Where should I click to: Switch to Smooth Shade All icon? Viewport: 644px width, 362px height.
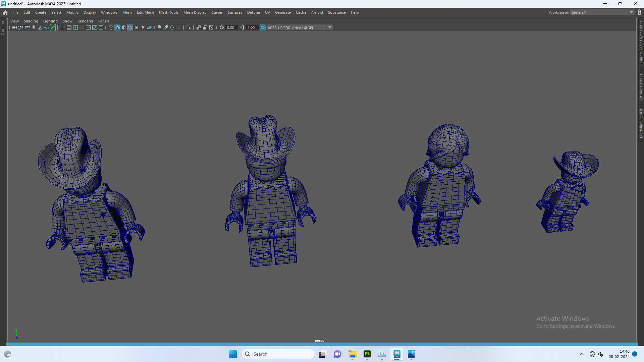(x=117, y=27)
